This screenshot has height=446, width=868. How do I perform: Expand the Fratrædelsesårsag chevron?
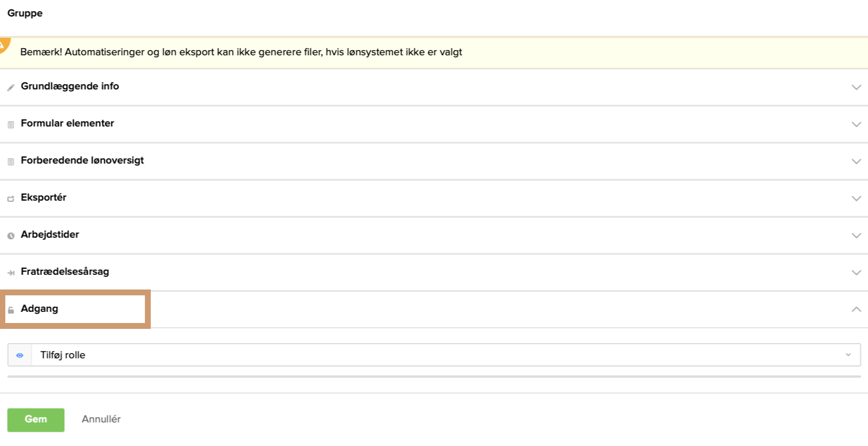856,272
